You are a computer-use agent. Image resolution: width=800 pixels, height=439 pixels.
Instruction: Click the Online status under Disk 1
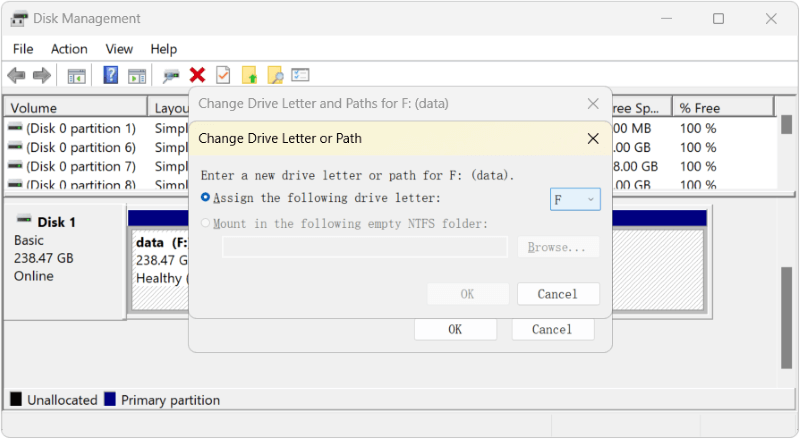point(34,276)
